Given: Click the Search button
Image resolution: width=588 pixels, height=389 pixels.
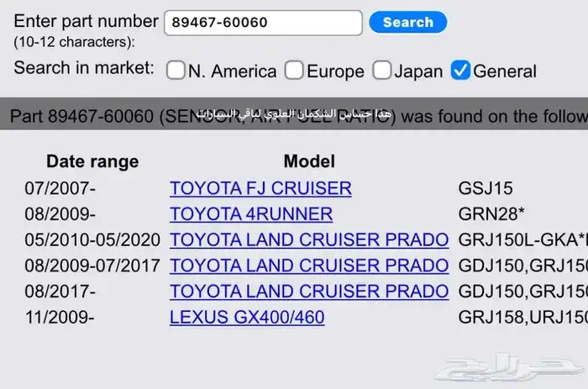Looking at the screenshot, I should pos(407,23).
